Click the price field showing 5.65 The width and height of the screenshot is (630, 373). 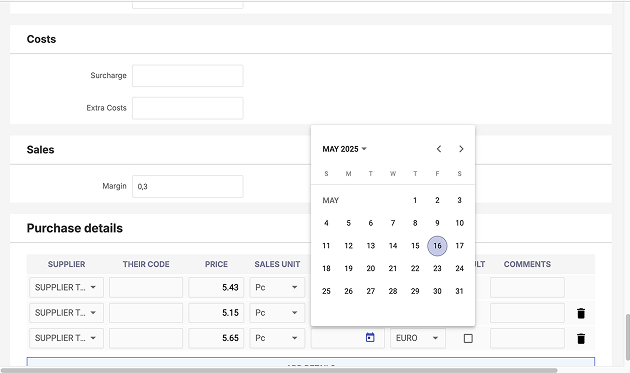216,338
